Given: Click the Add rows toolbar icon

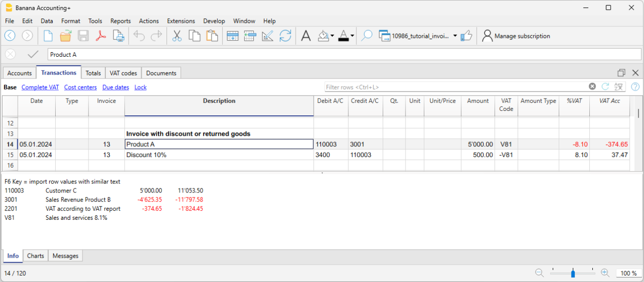Looking at the screenshot, I should coord(232,36).
